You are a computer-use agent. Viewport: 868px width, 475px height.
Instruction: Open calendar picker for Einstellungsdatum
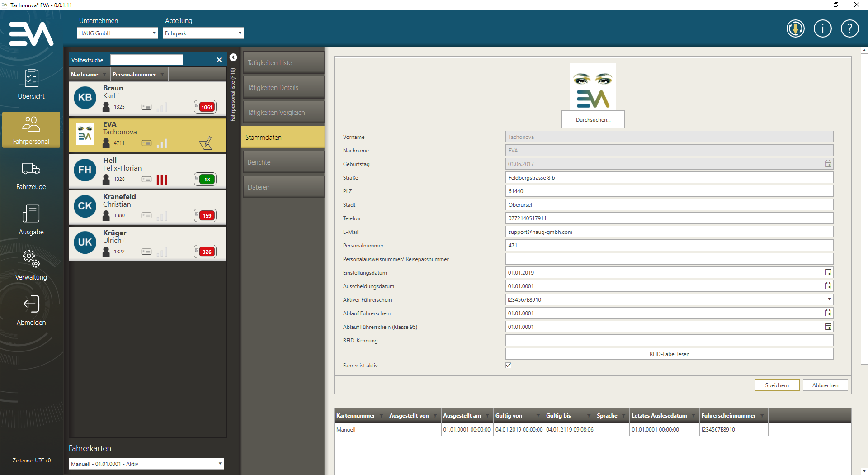(828, 272)
